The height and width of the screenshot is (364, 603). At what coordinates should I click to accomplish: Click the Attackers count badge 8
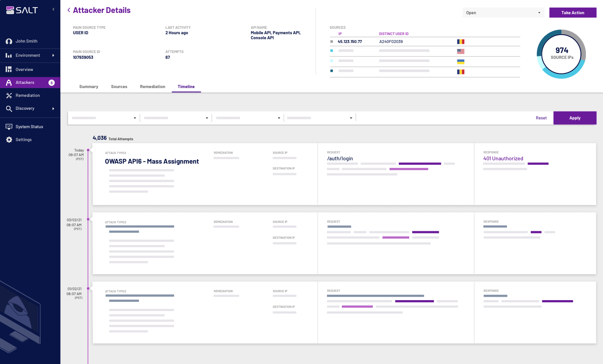(x=51, y=83)
